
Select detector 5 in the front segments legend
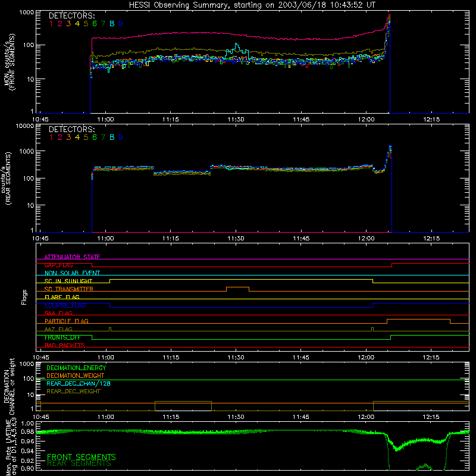click(x=86, y=23)
